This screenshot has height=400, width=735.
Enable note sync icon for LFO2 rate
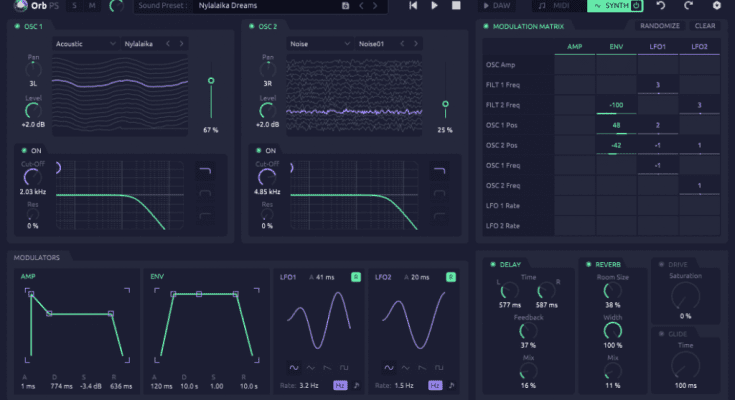pyautogui.click(x=451, y=385)
